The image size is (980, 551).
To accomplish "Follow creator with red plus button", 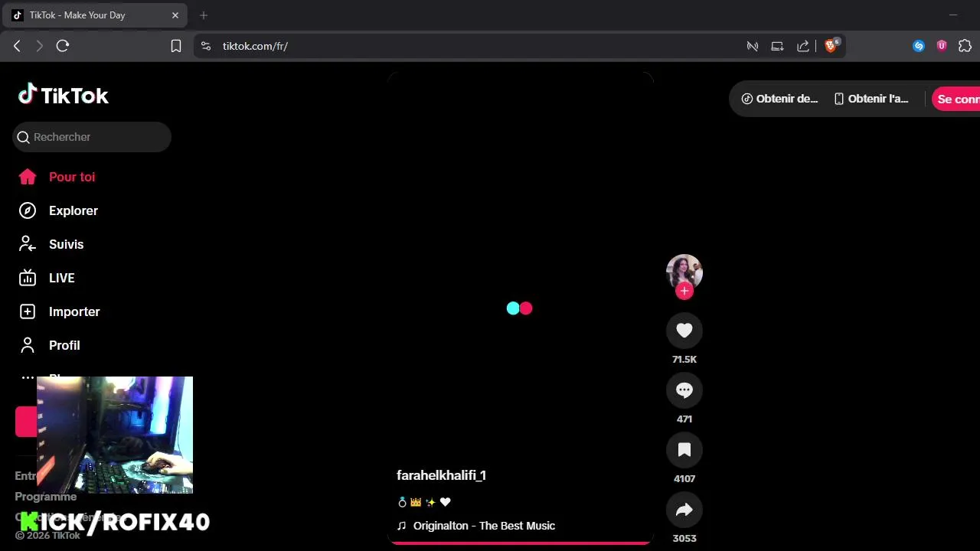I will (684, 291).
